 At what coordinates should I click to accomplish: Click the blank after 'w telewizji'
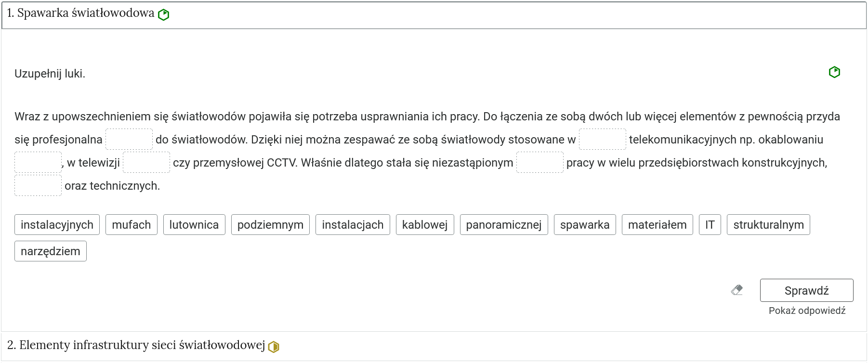[146, 162]
